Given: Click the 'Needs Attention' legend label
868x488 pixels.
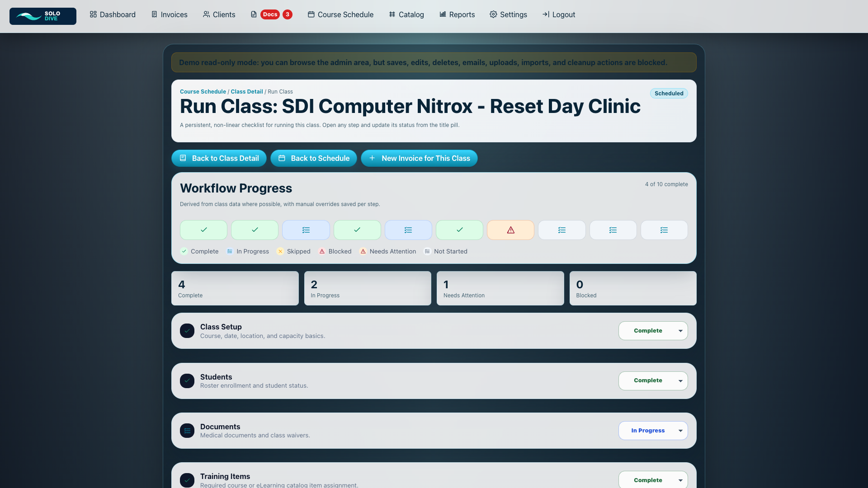Looking at the screenshot, I should click(393, 251).
